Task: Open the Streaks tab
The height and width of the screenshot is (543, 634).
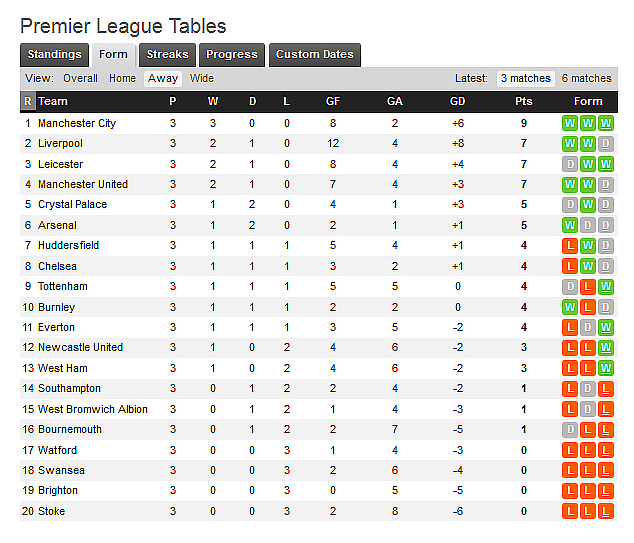Action: click(x=167, y=55)
